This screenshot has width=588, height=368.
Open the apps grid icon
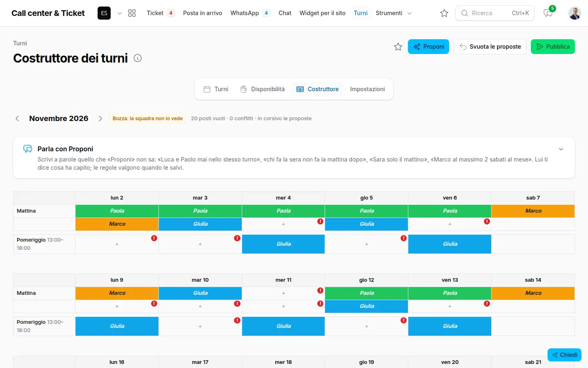pos(131,13)
